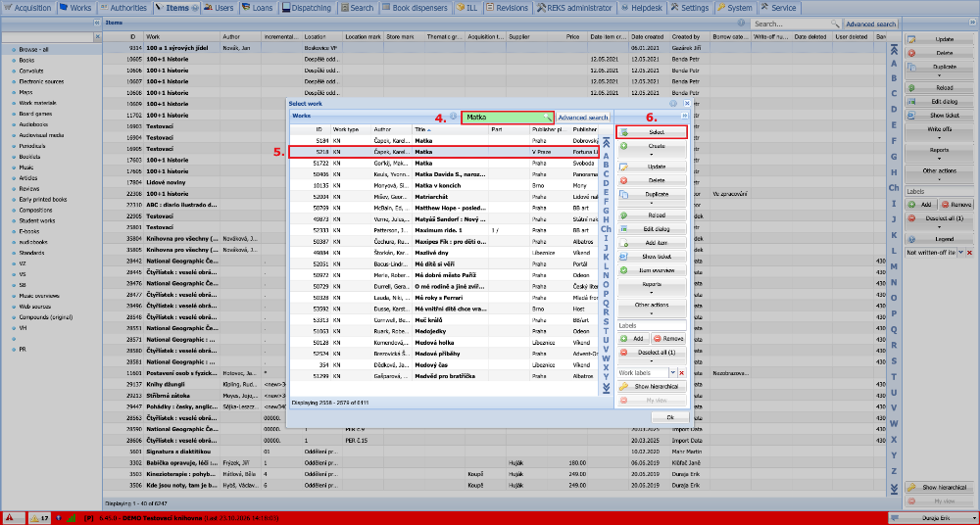
Task: Click Update button in Items right panel
Action: point(940,39)
